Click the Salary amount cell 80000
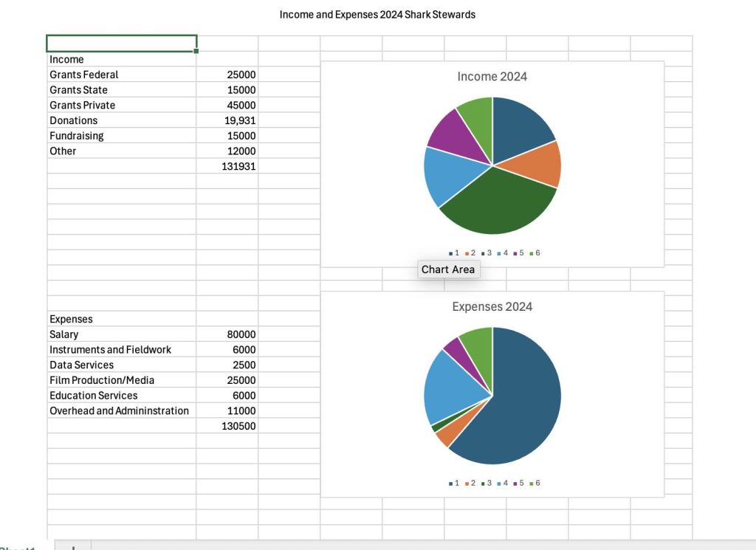Image resolution: width=756 pixels, height=550 pixels. (x=227, y=334)
